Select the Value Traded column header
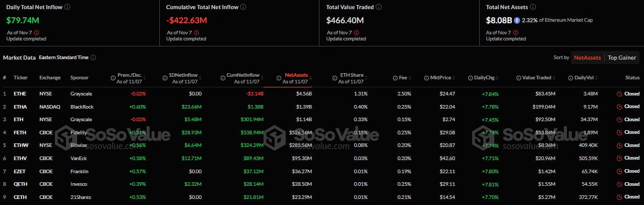The height and width of the screenshot is (205, 644). tap(537, 78)
